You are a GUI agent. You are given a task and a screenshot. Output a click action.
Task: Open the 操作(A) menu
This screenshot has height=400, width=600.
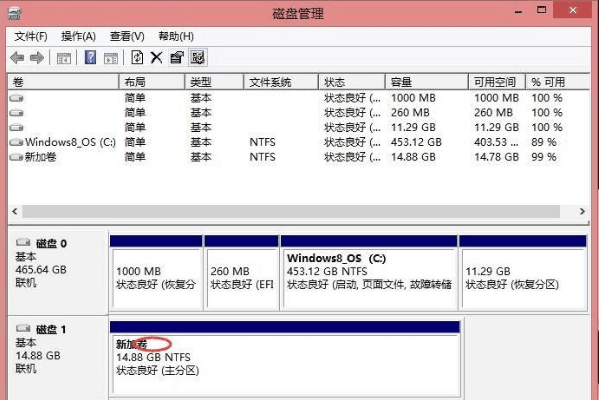pyautogui.click(x=78, y=36)
